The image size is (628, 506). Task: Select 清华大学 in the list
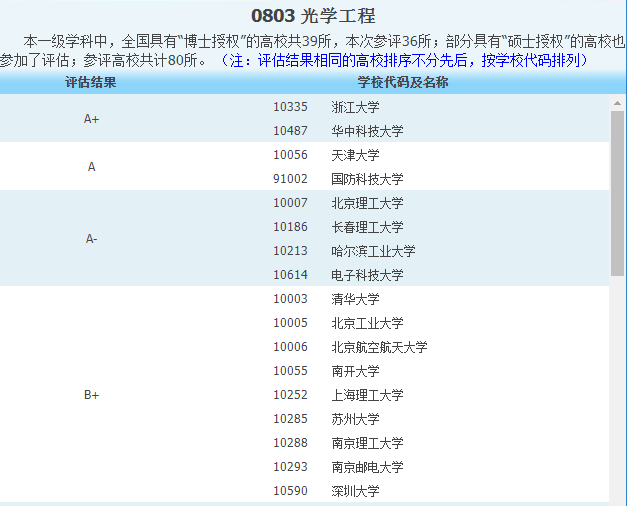355,299
